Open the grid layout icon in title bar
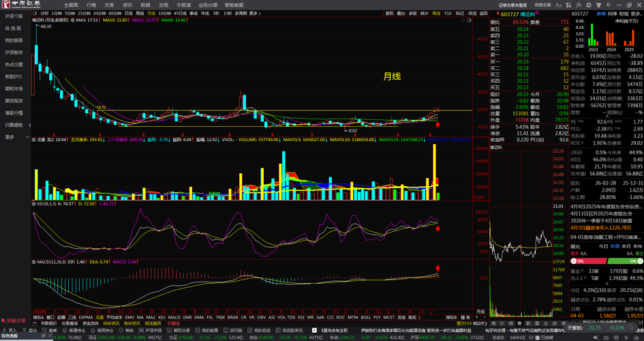The image size is (644, 341). point(568,5)
